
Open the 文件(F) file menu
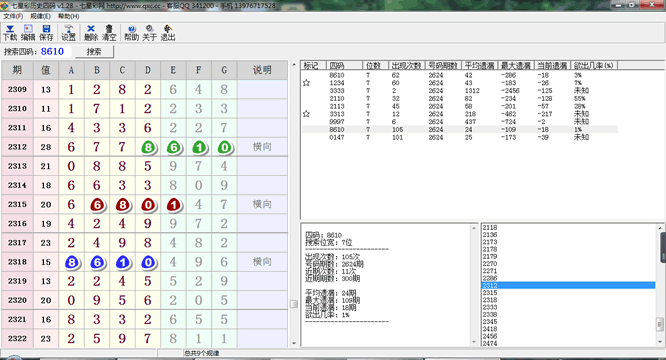13,16
